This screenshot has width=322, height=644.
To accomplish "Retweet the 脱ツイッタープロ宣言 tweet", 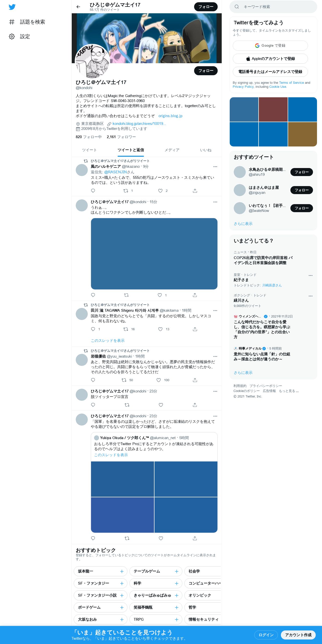I will tap(127, 405).
